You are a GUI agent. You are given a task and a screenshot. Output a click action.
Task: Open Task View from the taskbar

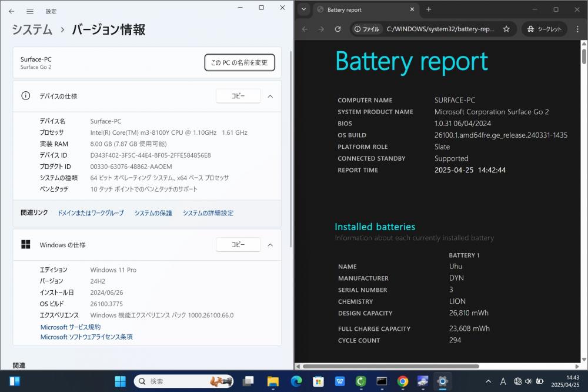coord(248,381)
